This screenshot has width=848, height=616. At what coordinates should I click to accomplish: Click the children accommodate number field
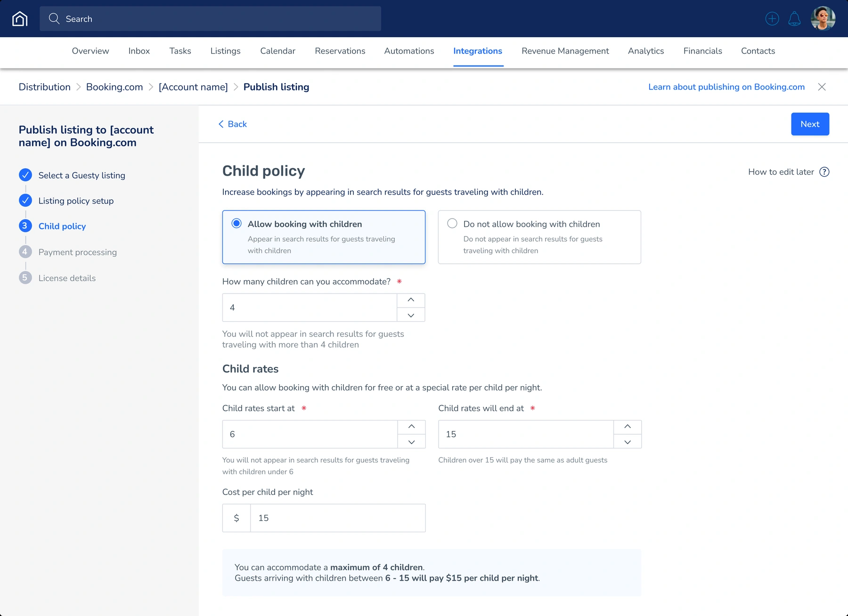pos(310,308)
